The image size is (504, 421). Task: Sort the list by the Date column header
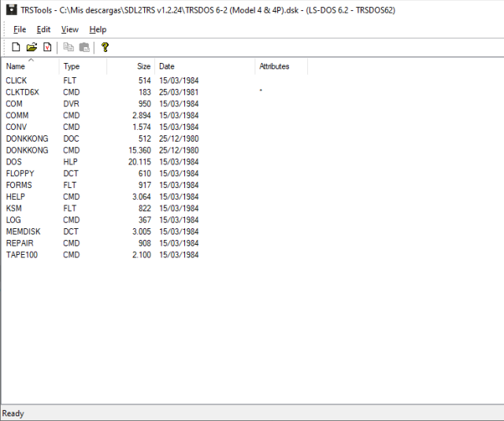tap(205, 66)
